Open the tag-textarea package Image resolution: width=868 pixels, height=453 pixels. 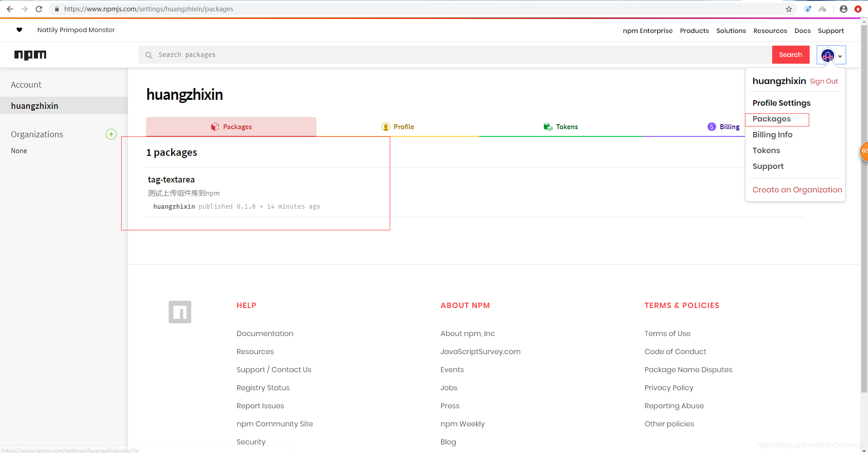click(171, 180)
